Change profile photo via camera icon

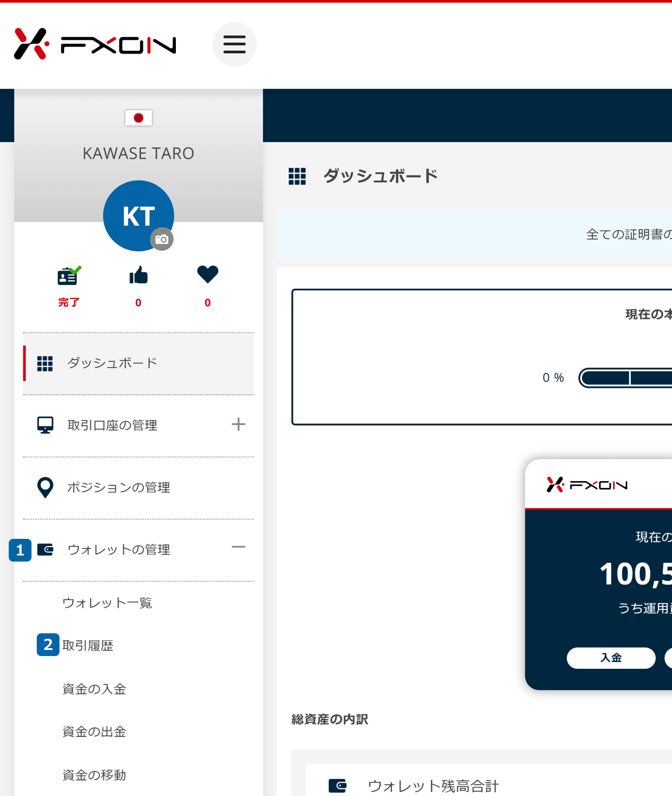pos(162,239)
